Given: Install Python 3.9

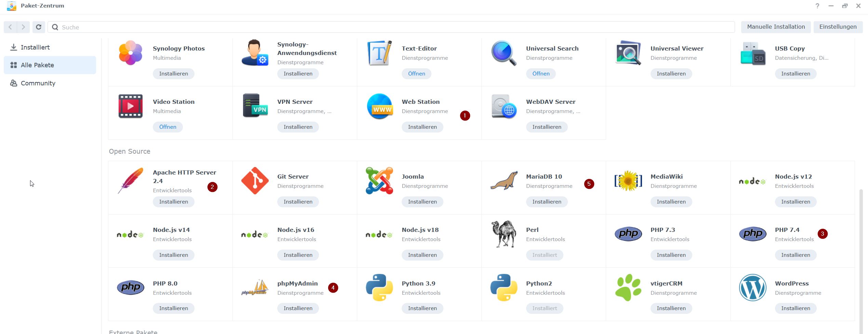Looking at the screenshot, I should coord(423,308).
